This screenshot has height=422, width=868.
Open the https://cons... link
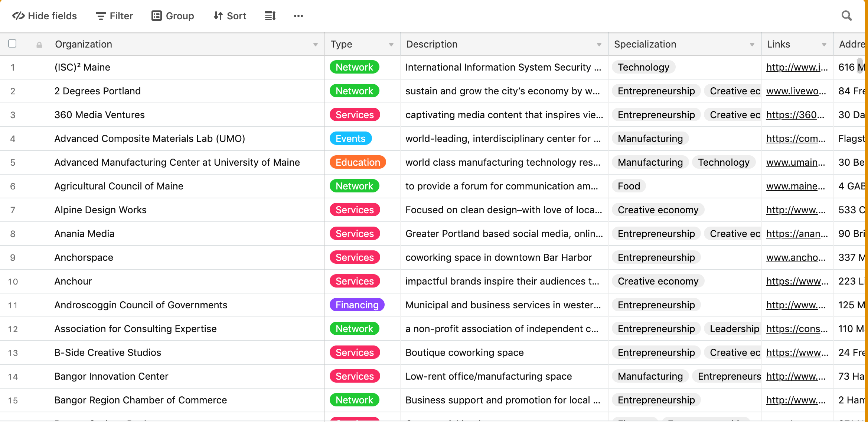click(x=797, y=329)
